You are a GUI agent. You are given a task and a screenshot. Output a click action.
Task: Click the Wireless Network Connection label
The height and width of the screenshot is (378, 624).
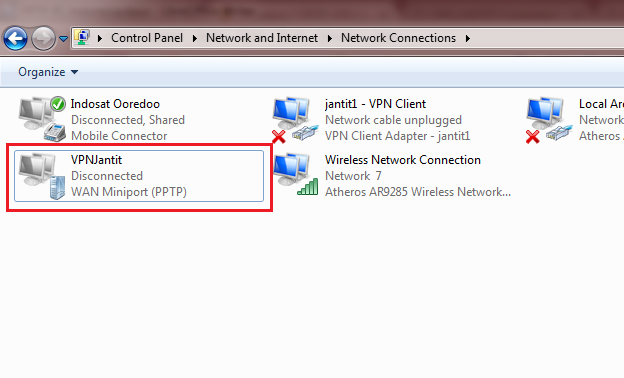(x=403, y=160)
